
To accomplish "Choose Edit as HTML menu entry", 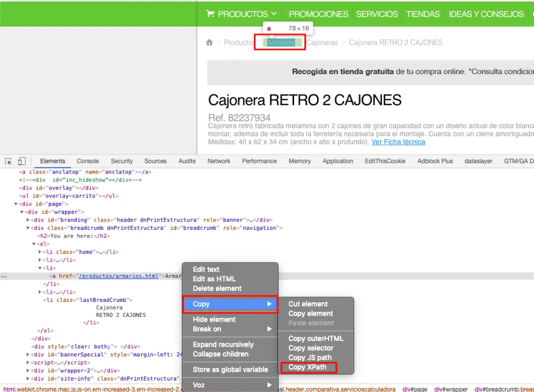I will (230, 279).
